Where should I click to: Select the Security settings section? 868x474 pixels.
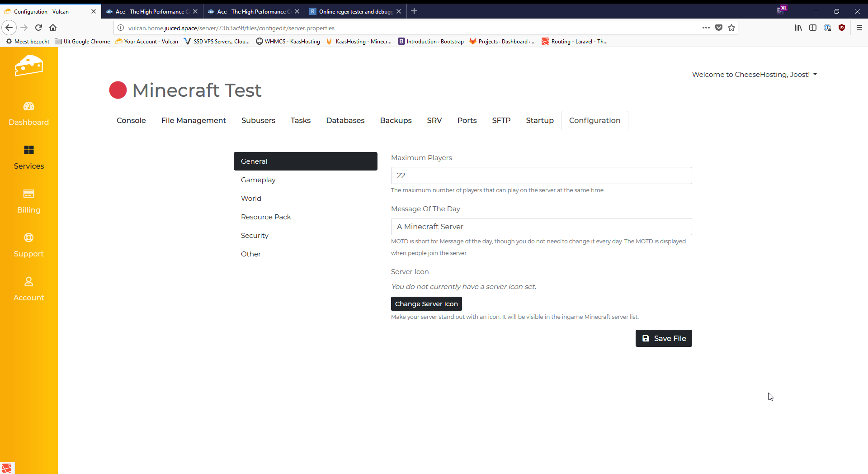(x=255, y=236)
